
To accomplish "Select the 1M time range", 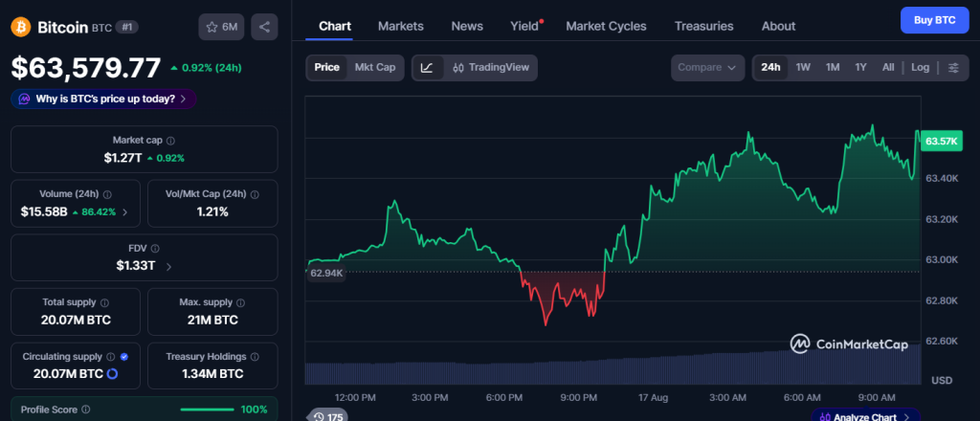I will [x=833, y=68].
